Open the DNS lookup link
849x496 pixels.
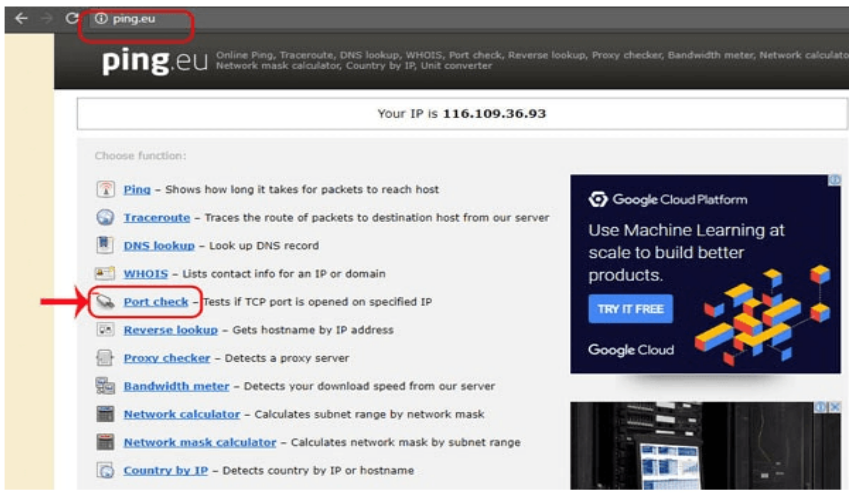pyautogui.click(x=158, y=246)
